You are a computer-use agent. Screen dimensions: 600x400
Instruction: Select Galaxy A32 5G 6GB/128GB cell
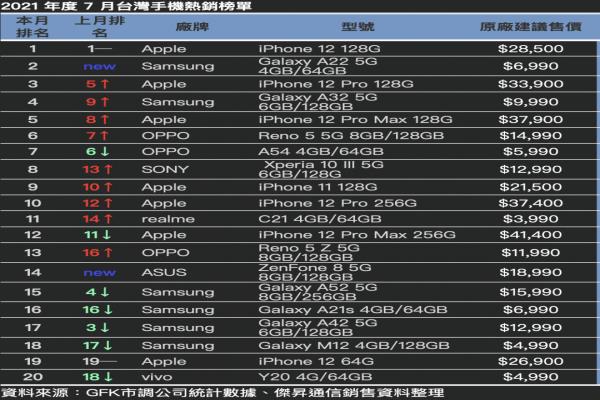[318, 102]
